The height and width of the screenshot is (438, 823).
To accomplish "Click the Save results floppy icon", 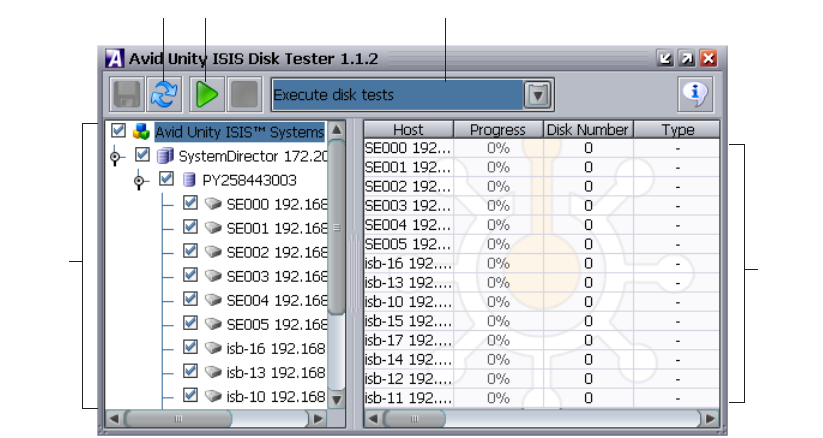I will [x=127, y=95].
